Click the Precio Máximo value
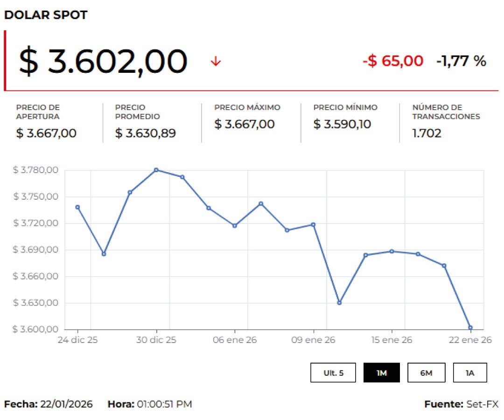The image size is (504, 420). click(x=244, y=125)
